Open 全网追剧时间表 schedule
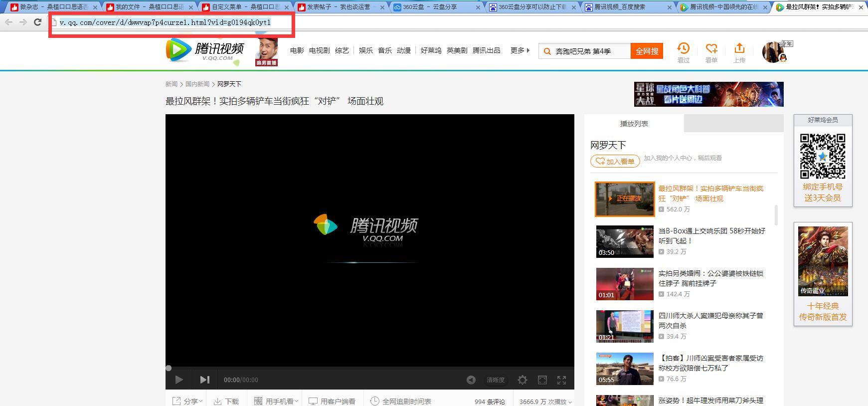 pyautogui.click(x=401, y=401)
